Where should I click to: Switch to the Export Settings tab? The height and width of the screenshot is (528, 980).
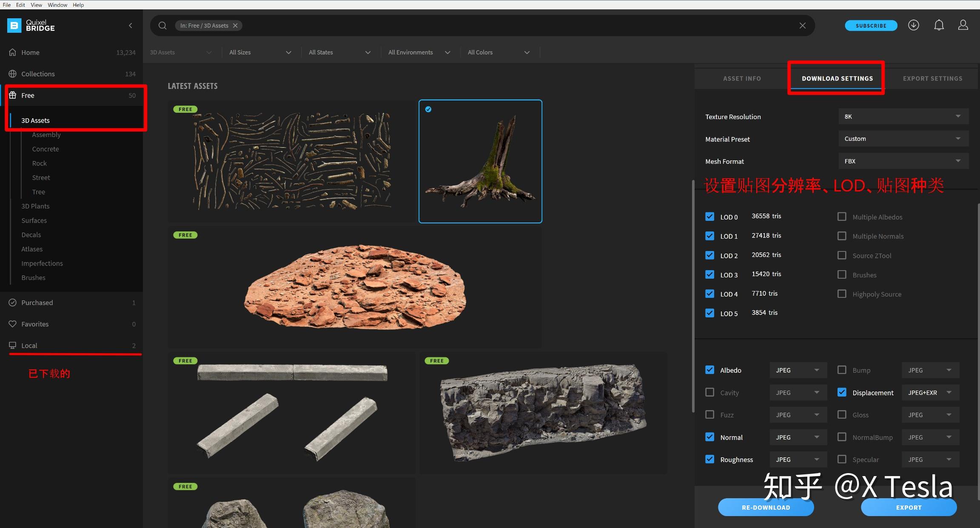932,79
